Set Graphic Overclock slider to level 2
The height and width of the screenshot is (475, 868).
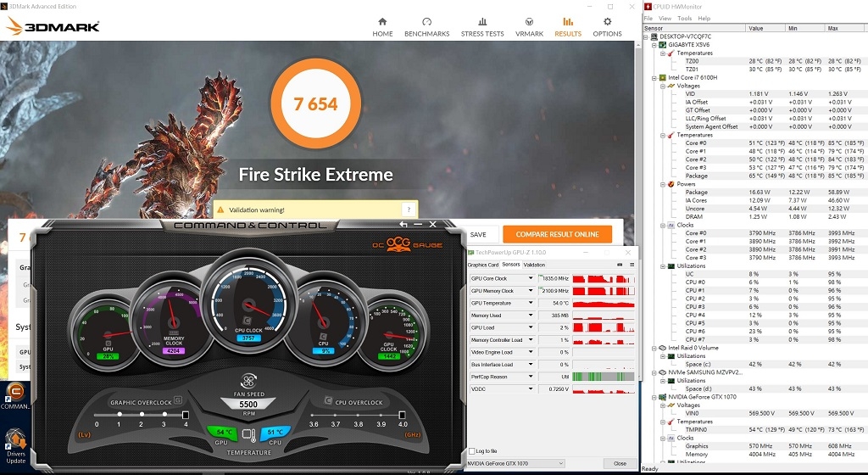[x=142, y=414]
